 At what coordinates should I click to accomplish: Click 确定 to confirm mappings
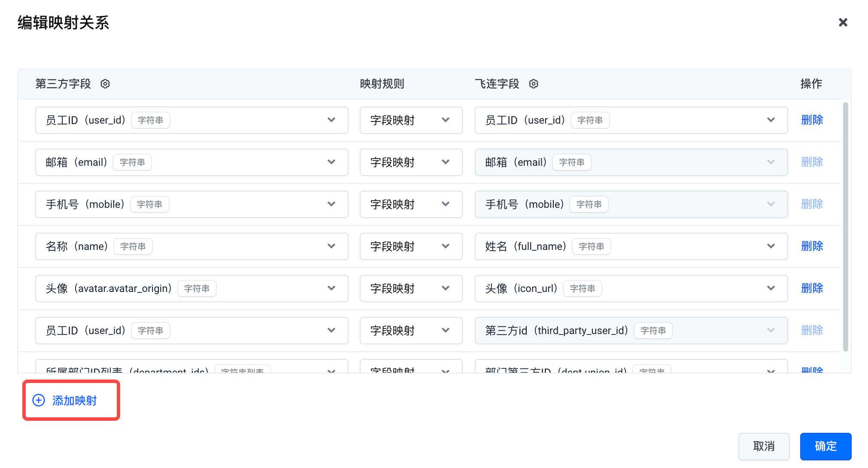[x=825, y=446]
